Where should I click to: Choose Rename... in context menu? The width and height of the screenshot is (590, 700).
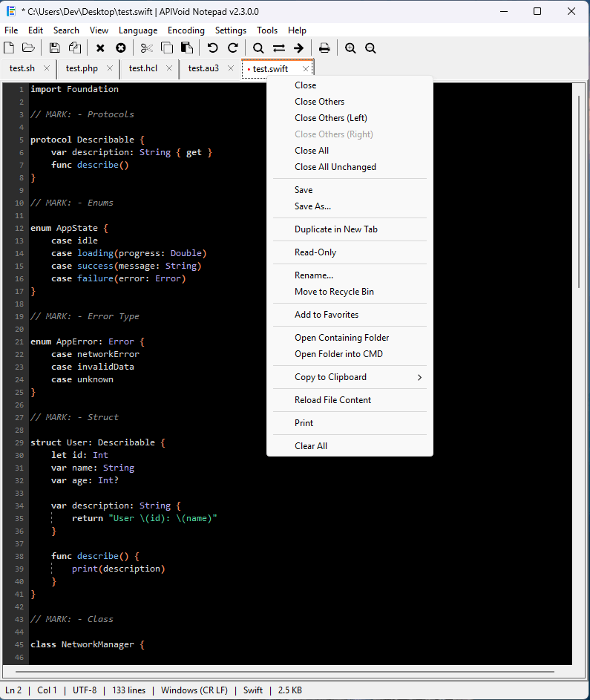(350, 275)
